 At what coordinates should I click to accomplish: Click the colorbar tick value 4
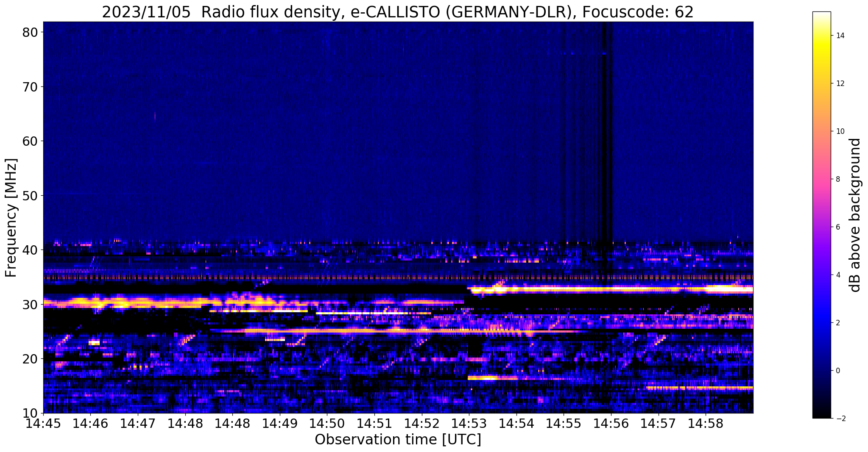pos(837,275)
